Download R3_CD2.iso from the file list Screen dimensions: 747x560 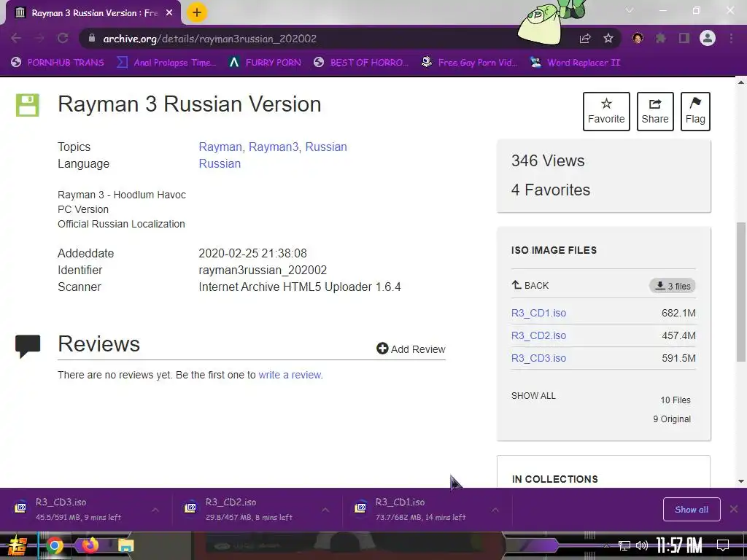tap(539, 335)
